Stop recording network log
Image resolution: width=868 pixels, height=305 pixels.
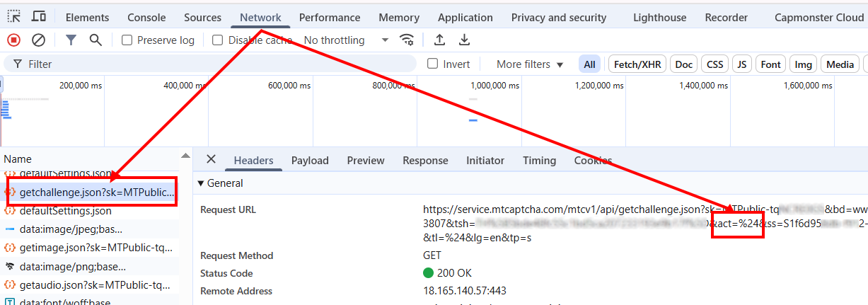[13, 40]
